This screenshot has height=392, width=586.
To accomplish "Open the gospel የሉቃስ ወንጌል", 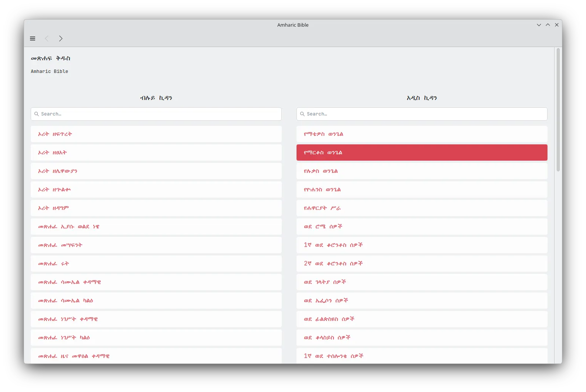I will coord(422,171).
